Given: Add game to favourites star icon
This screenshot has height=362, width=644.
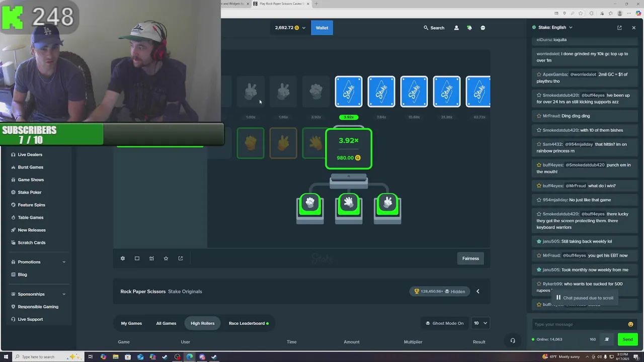Looking at the screenshot, I should [166, 258].
